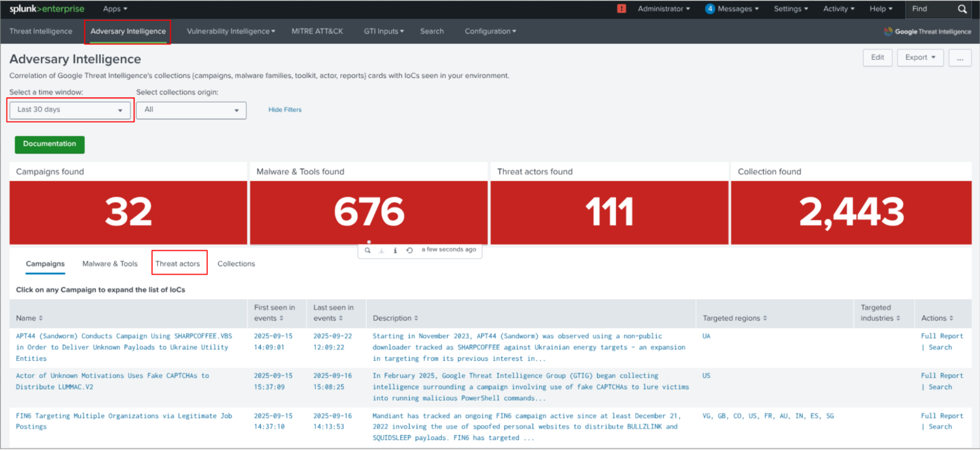Click the Campaigns found 32 tile
The height and width of the screenshot is (451, 980).
point(128,212)
